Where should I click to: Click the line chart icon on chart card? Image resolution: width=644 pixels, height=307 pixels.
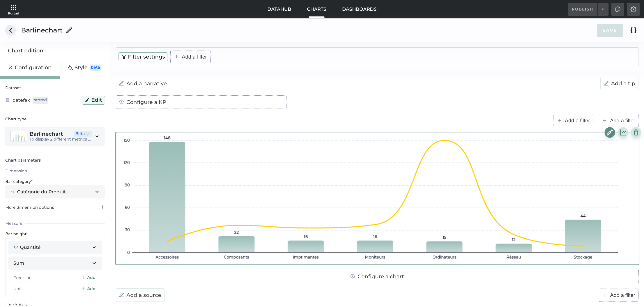pos(623,132)
